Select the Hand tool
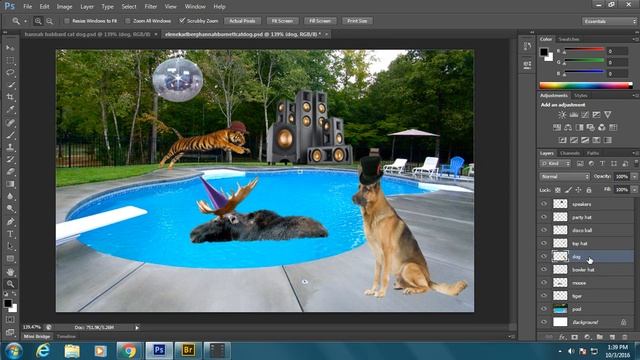This screenshot has width=640, height=360. click(x=10, y=271)
